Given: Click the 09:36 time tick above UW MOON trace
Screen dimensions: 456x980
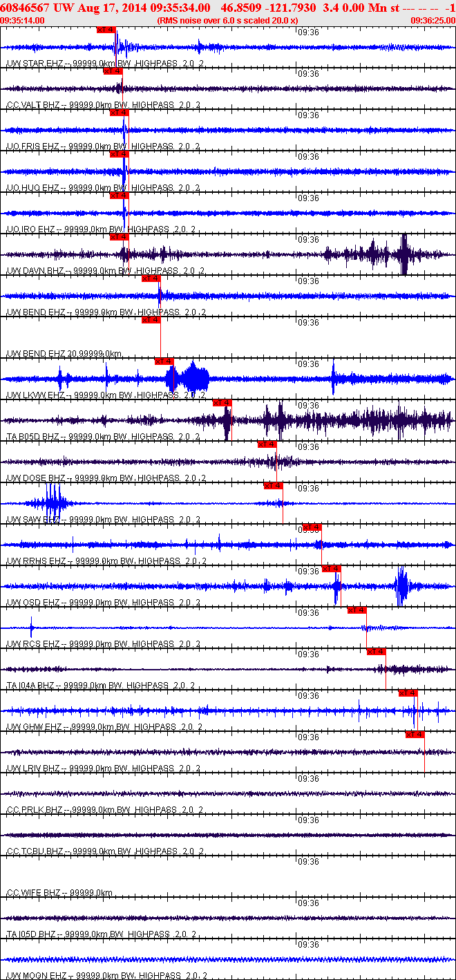Looking at the screenshot, I should [309, 944].
